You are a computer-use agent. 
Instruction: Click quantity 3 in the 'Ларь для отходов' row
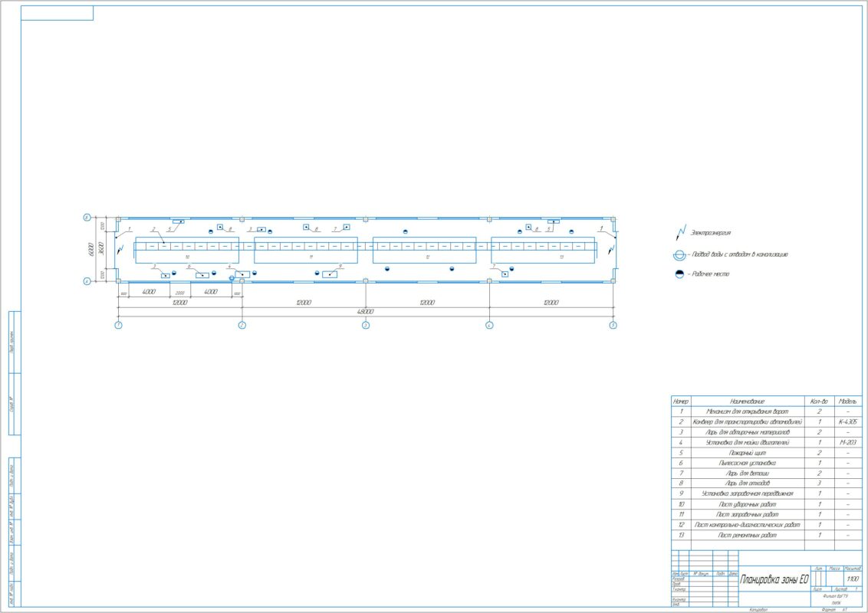pyautogui.click(x=819, y=484)
